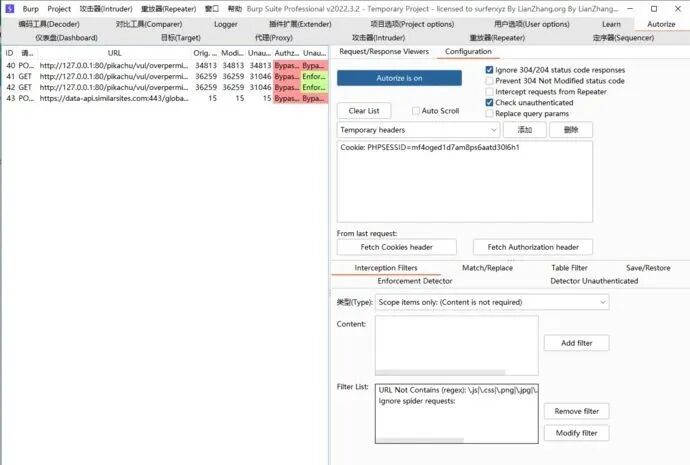690x465 pixels.
Task: Sort by the Modi. length column header
Action: [x=232, y=53]
